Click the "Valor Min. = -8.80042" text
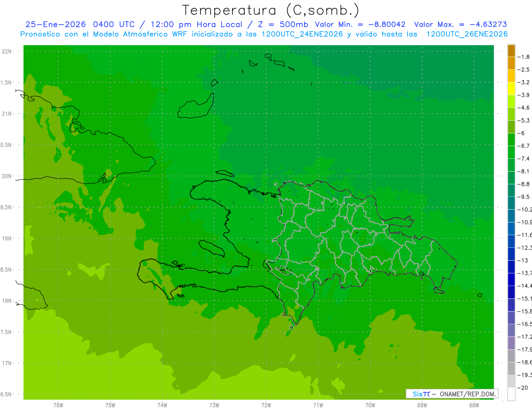 (x=360, y=24)
